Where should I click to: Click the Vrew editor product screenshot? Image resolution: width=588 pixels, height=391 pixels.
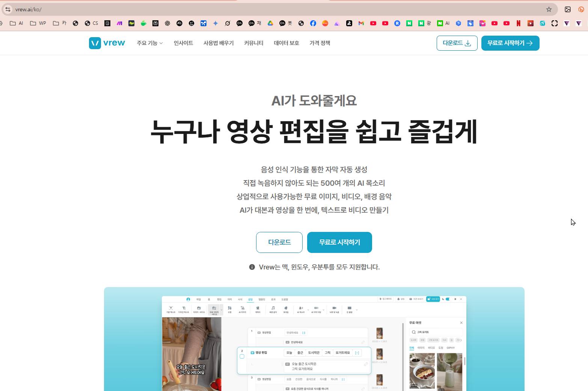point(314,343)
